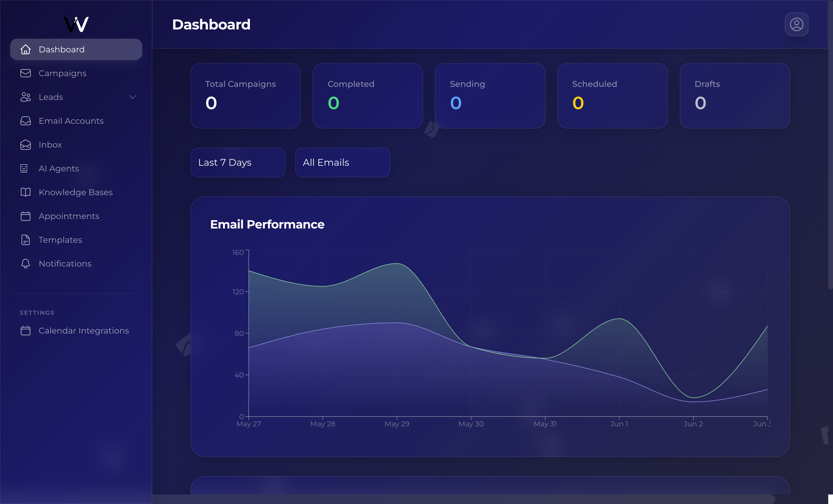Go to Appointments page
This screenshot has width=833, height=504.
point(76,216)
